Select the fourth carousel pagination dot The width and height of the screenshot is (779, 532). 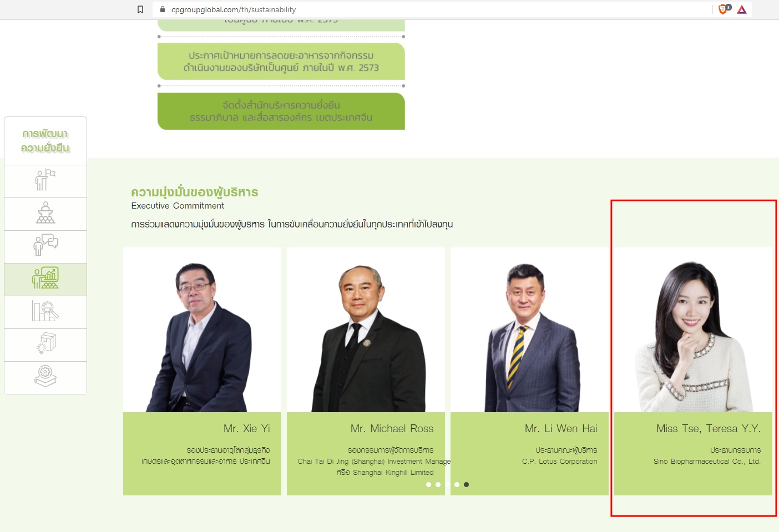pyautogui.click(x=457, y=484)
